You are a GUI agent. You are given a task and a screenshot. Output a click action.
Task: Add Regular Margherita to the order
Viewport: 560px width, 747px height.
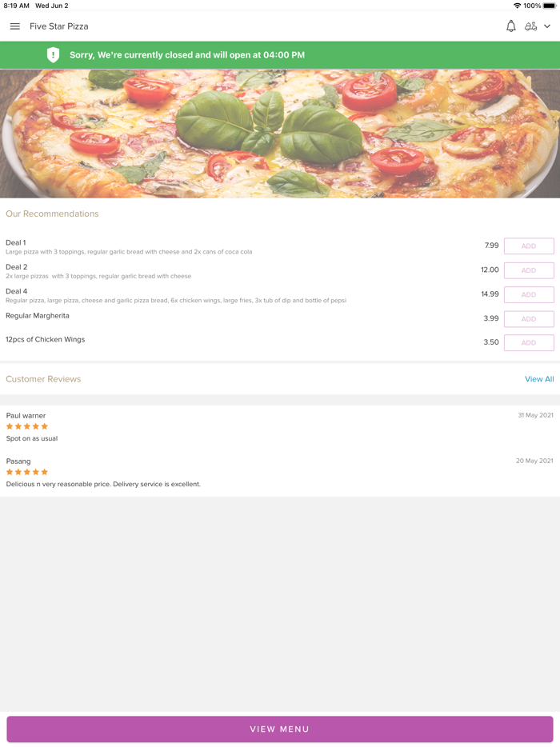(x=529, y=318)
